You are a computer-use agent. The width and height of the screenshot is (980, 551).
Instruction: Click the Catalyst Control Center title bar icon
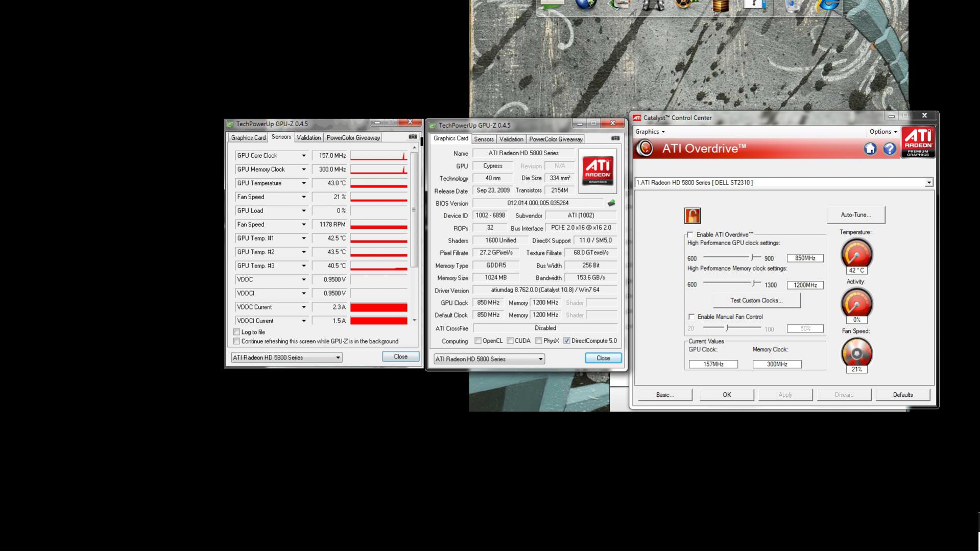point(637,118)
